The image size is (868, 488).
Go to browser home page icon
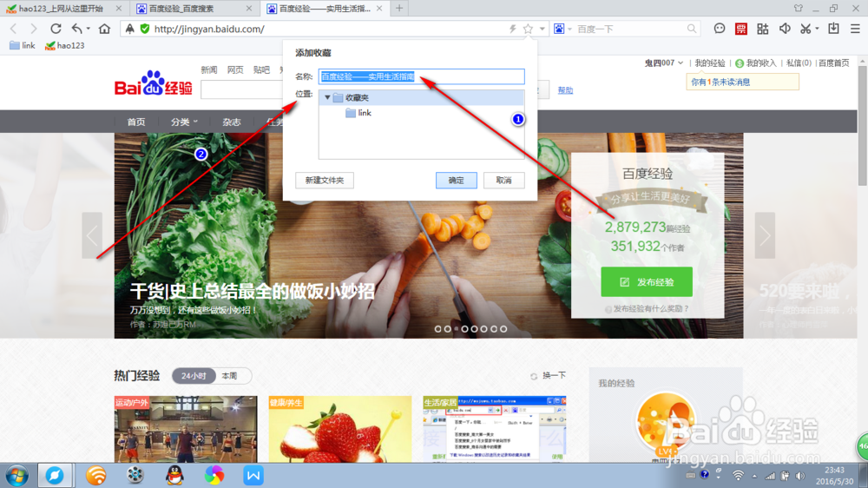pos(104,29)
